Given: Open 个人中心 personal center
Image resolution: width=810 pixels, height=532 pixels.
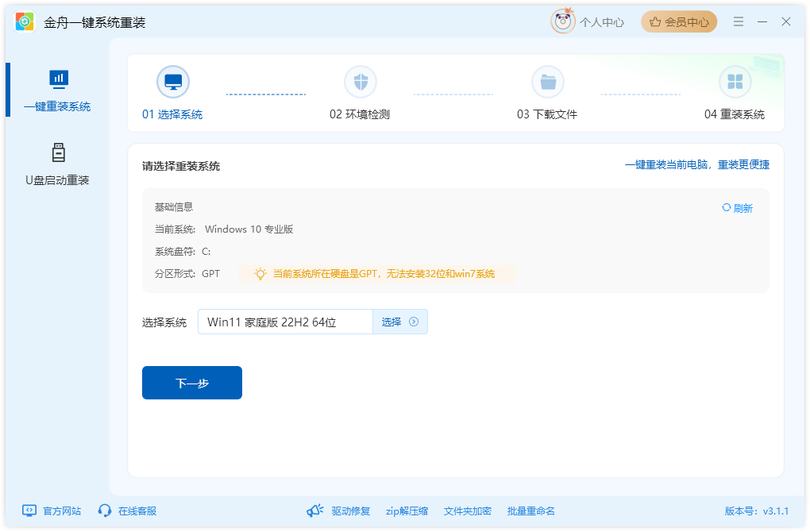Looking at the screenshot, I should coord(602,22).
